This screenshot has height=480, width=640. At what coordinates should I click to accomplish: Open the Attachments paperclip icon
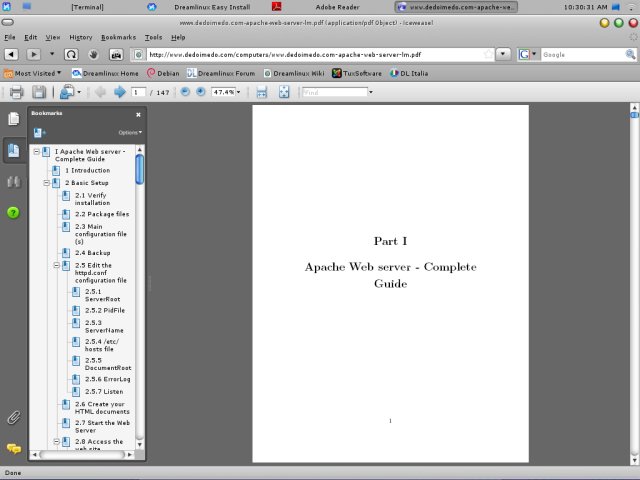point(13,418)
